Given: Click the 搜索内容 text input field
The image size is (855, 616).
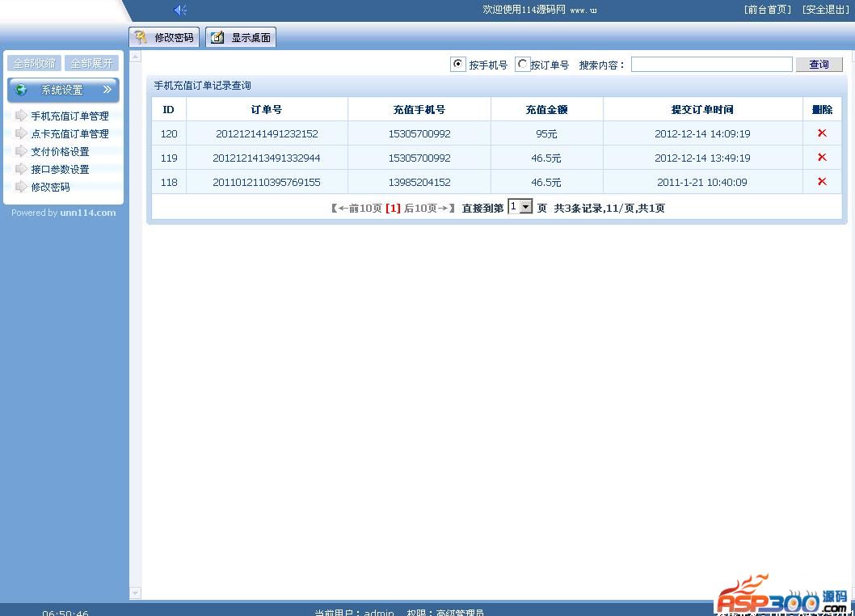Looking at the screenshot, I should pyautogui.click(x=711, y=65).
